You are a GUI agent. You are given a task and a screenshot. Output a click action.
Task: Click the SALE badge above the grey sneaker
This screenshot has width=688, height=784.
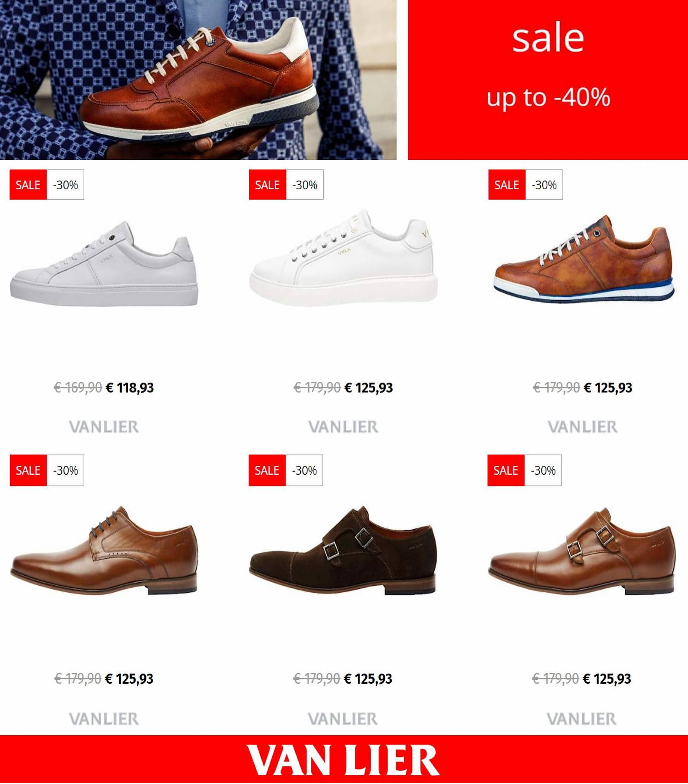point(28,185)
